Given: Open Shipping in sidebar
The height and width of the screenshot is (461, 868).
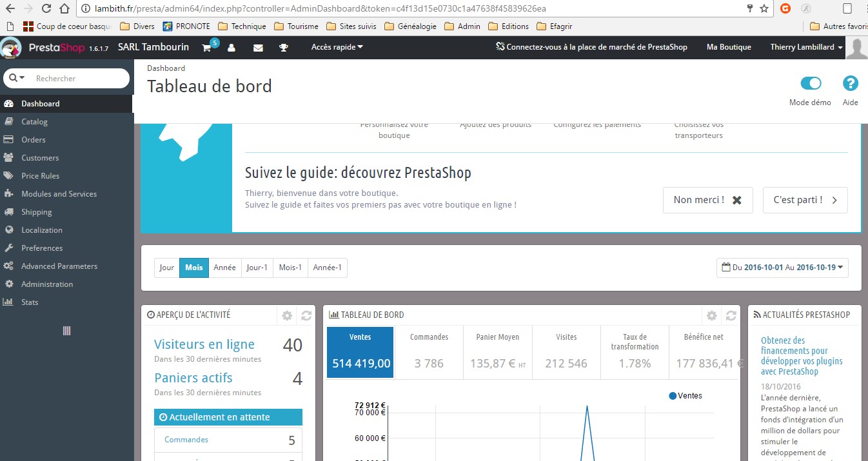Looking at the screenshot, I should click(x=66, y=212).
